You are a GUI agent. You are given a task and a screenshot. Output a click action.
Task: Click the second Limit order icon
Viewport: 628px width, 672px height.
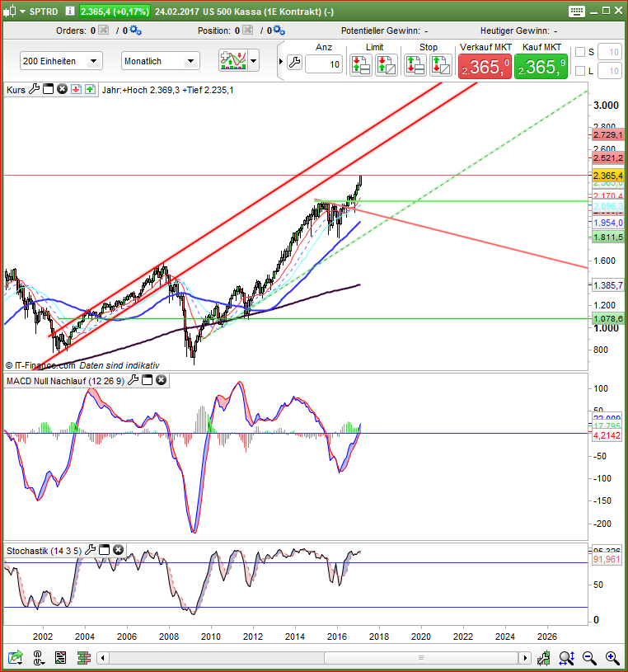[386, 64]
